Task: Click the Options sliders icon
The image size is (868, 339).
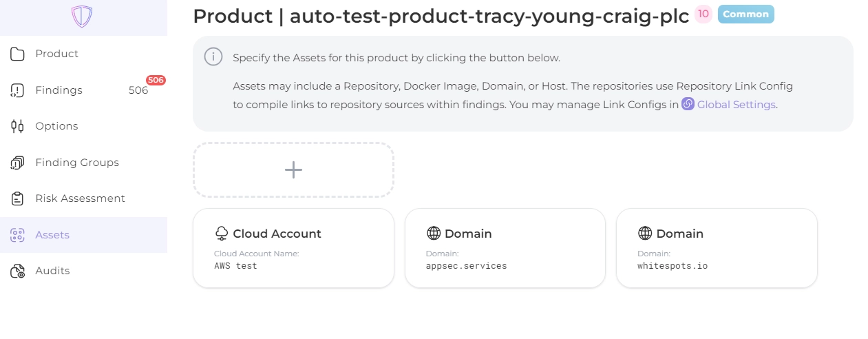Action: [18, 126]
